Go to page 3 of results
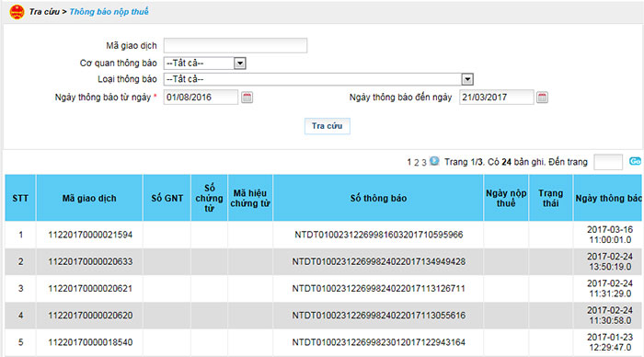Screen dimensions: 644x357 pyautogui.click(x=424, y=162)
